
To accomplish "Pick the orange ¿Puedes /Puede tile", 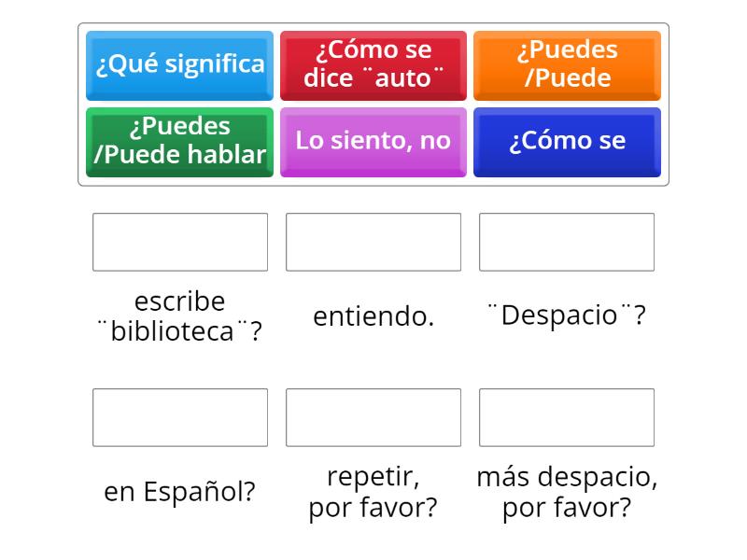I will (567, 64).
